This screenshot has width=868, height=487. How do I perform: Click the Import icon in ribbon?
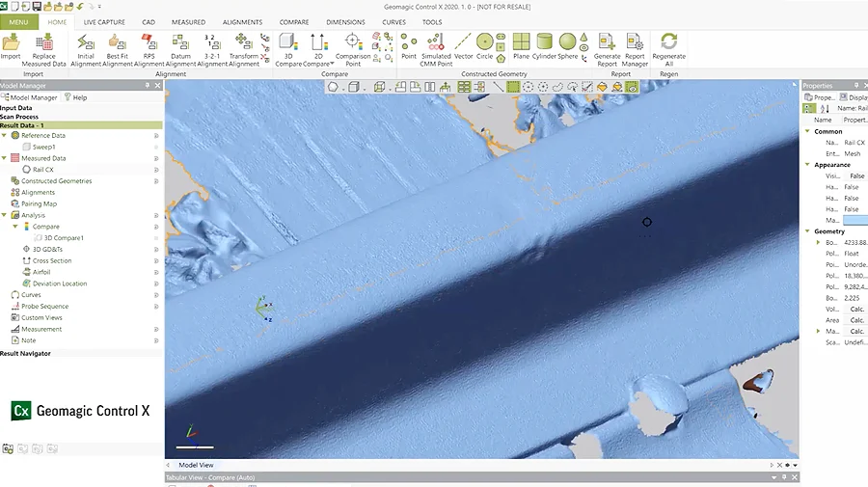click(11, 44)
